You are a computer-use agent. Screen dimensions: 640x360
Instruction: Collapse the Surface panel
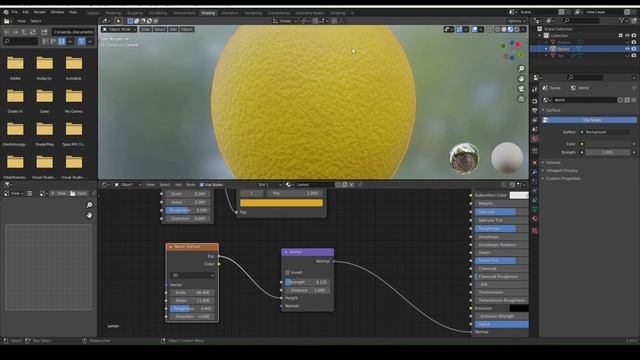point(553,110)
